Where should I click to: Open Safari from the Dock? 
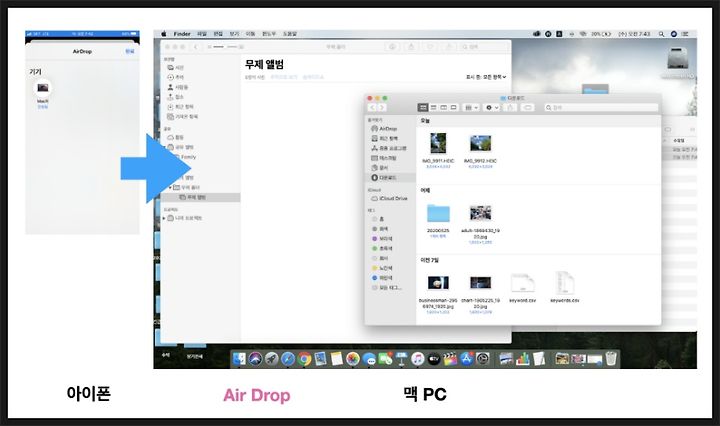pyautogui.click(x=288, y=359)
